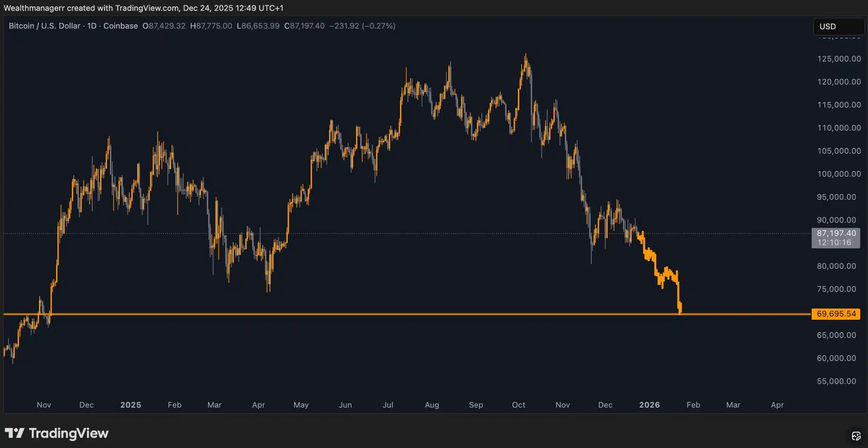This screenshot has height=448, width=868.
Task: Click the orange 69,695.54 price label
Action: (x=835, y=314)
